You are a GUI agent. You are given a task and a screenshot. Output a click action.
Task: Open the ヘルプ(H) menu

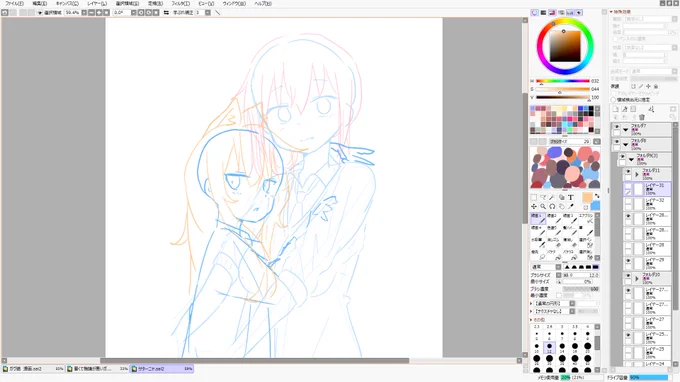point(263,3)
